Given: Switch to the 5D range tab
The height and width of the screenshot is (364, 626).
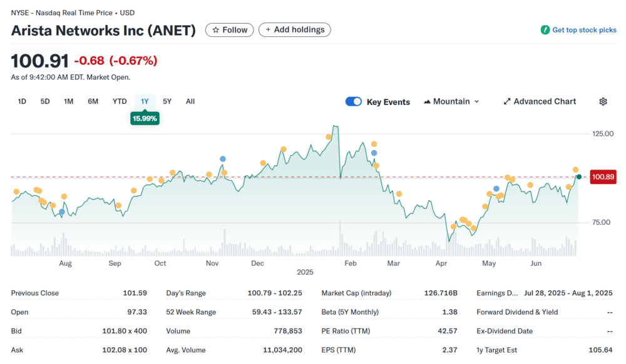Looking at the screenshot, I should 45,102.
